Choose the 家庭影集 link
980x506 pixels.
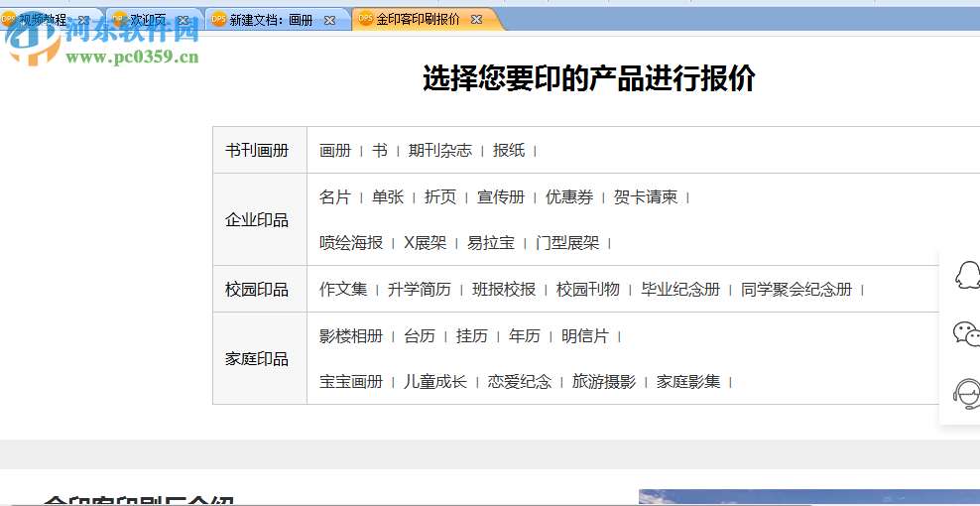[x=688, y=382]
